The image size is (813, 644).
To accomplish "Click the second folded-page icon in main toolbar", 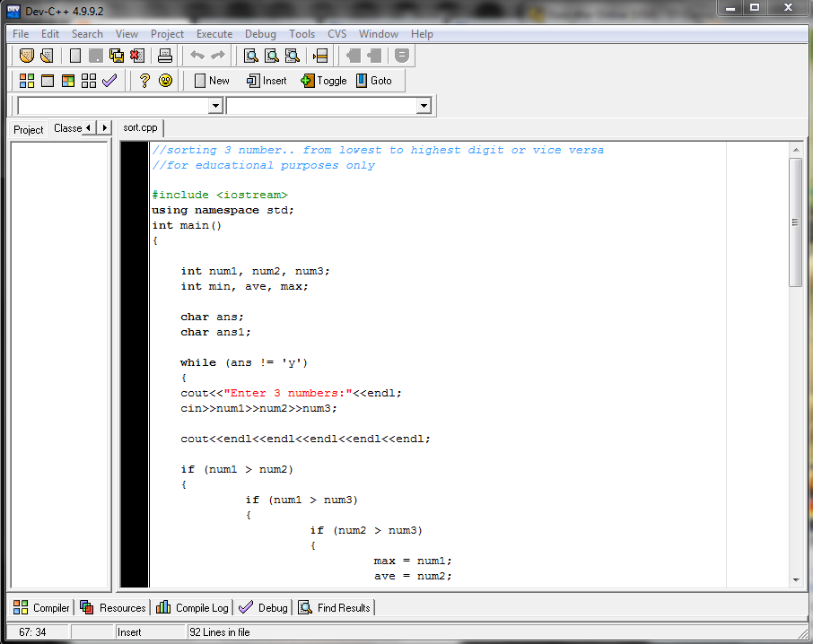I will [47, 56].
